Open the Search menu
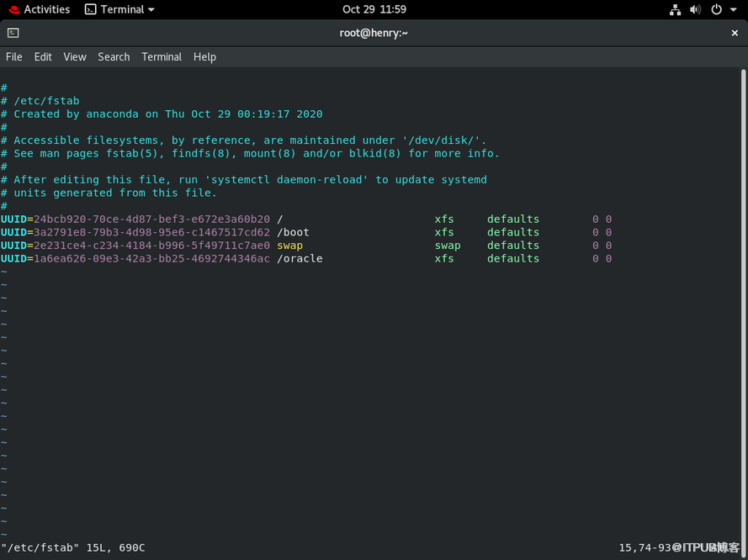 114,56
